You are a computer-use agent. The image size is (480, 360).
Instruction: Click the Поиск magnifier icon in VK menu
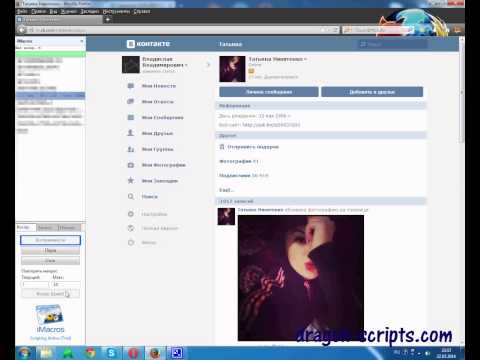pyautogui.click(x=131, y=196)
